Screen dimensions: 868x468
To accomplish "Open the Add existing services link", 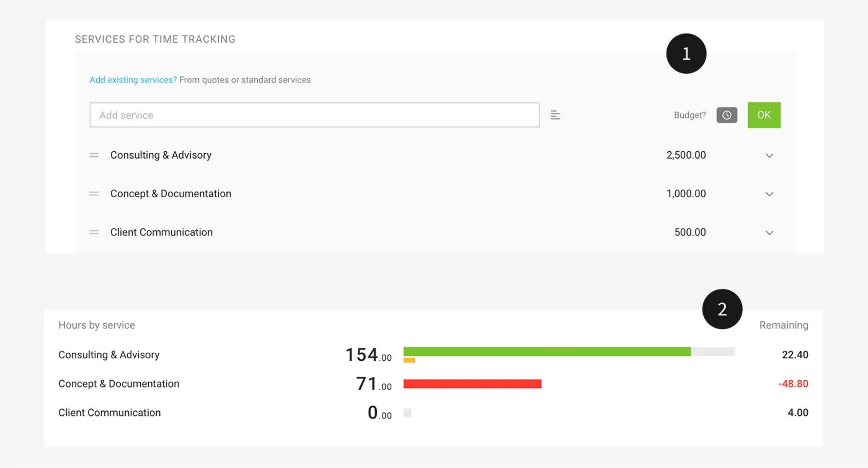I will point(133,80).
